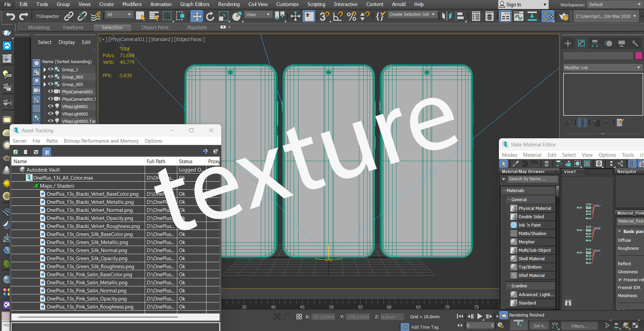Screen dimensions: 644x331
Task: Open the Graph Editors menu
Action: (195, 4)
